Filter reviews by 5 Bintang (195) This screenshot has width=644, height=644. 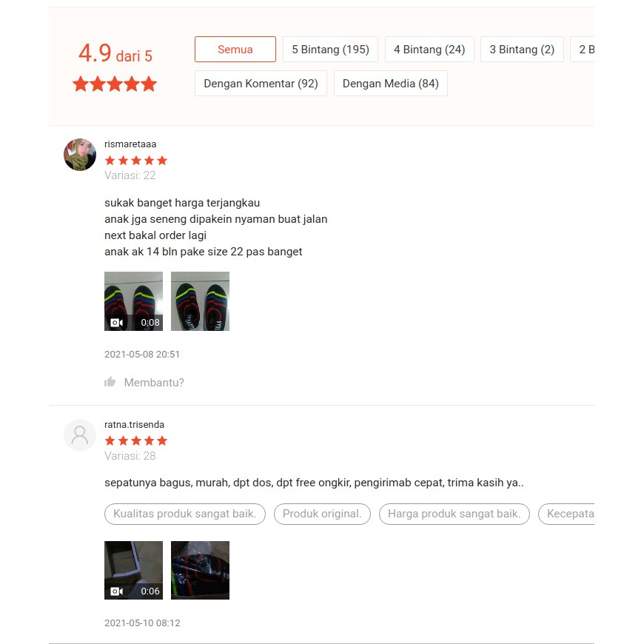(330, 50)
